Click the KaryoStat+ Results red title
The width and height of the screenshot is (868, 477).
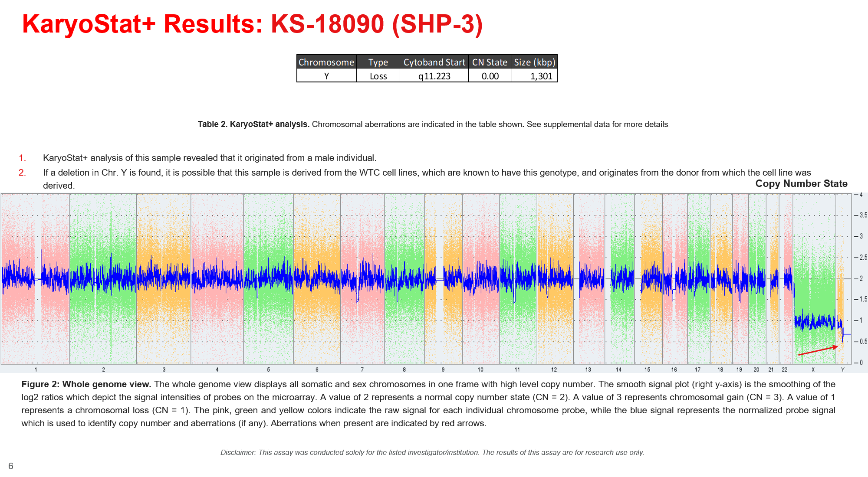252,24
